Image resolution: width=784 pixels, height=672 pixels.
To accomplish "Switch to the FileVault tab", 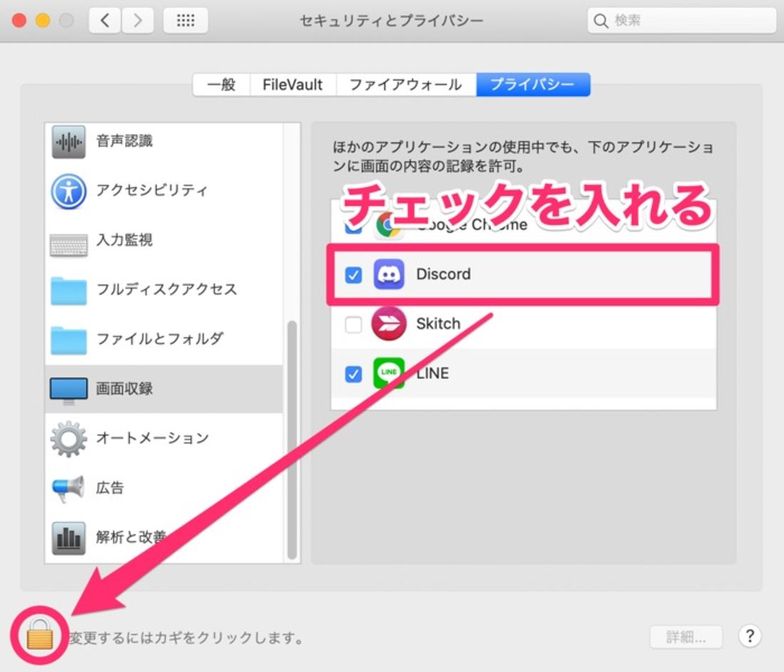I will coord(292,85).
